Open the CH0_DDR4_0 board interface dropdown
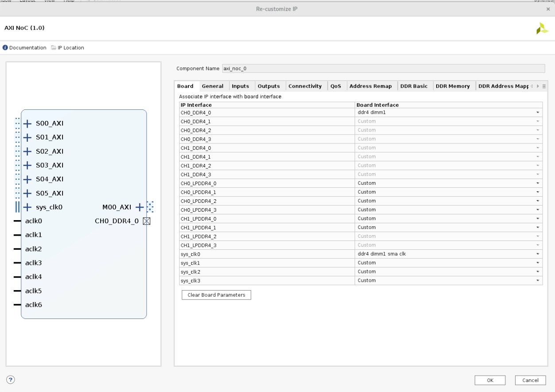This screenshot has height=392, width=555. [538, 113]
